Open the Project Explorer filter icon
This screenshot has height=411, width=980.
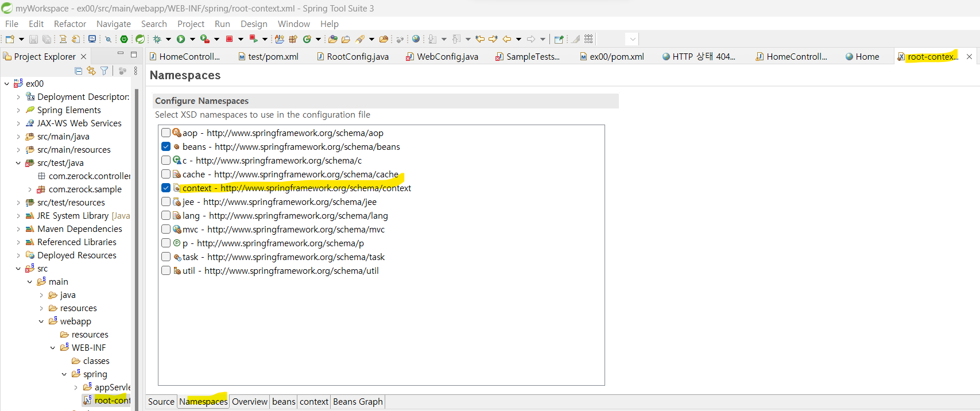[104, 71]
